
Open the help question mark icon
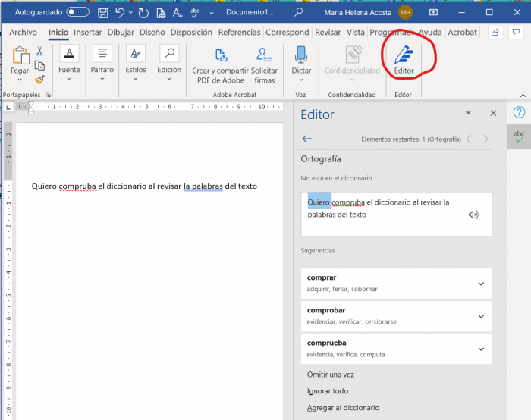[519, 112]
